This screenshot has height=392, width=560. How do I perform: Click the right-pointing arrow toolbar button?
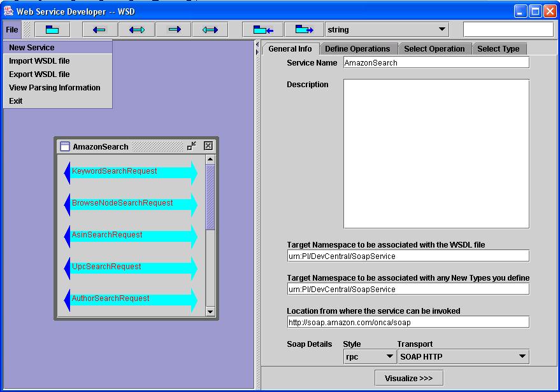(173, 30)
